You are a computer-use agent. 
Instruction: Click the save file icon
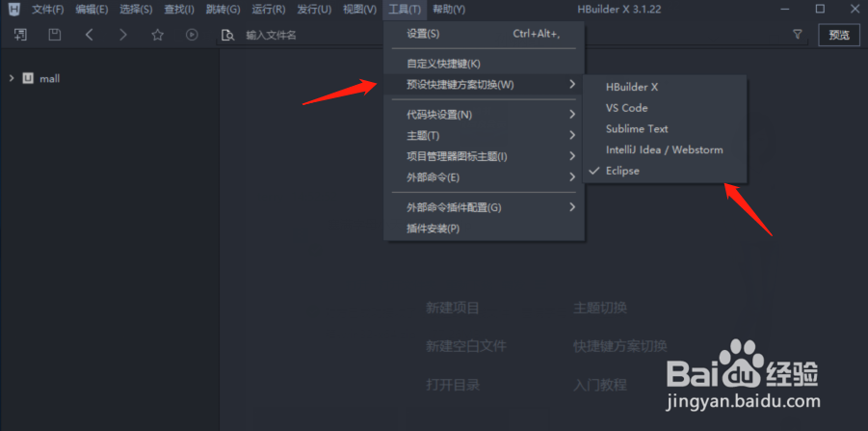click(x=54, y=35)
